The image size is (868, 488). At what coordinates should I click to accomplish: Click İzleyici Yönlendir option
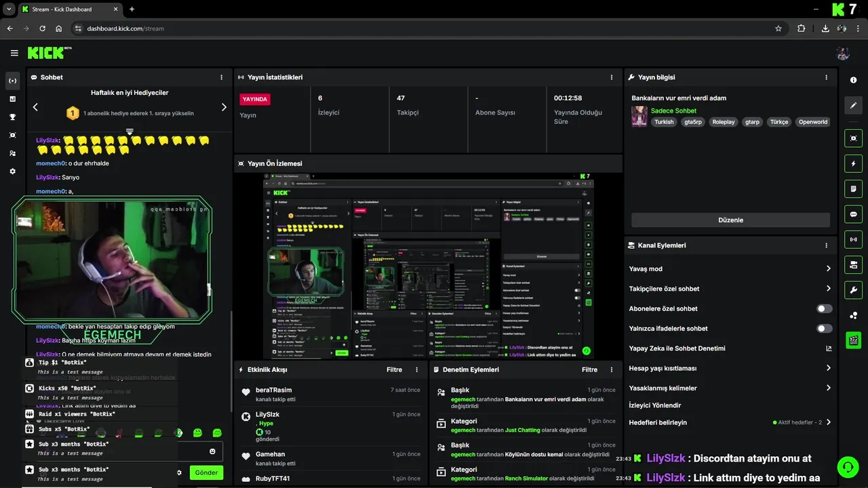pyautogui.click(x=655, y=405)
